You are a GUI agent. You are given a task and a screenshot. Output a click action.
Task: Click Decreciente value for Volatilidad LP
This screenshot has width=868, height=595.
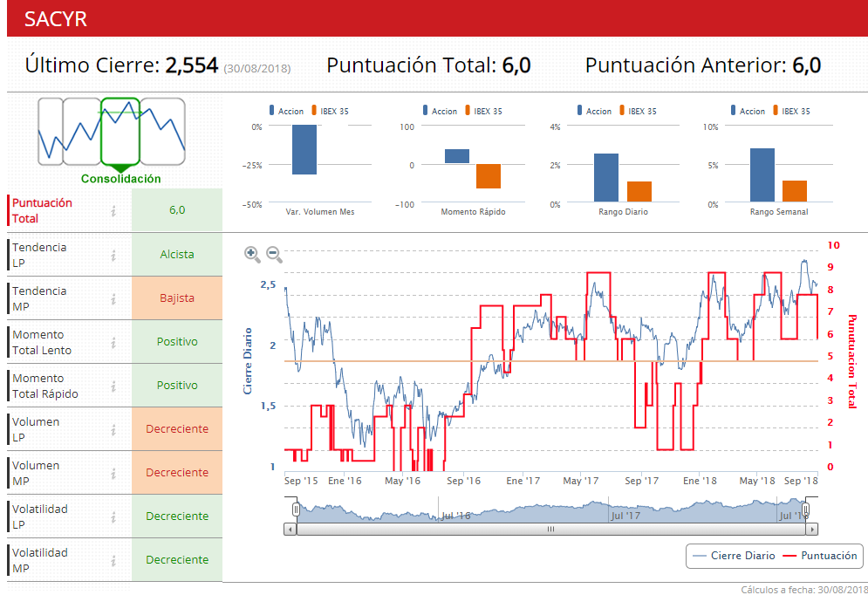pos(177,516)
